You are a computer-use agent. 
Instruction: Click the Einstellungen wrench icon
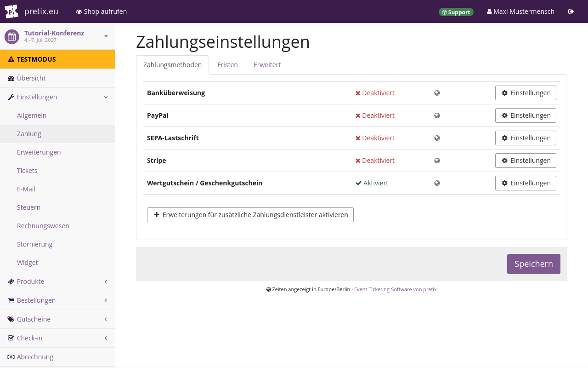pos(11,97)
